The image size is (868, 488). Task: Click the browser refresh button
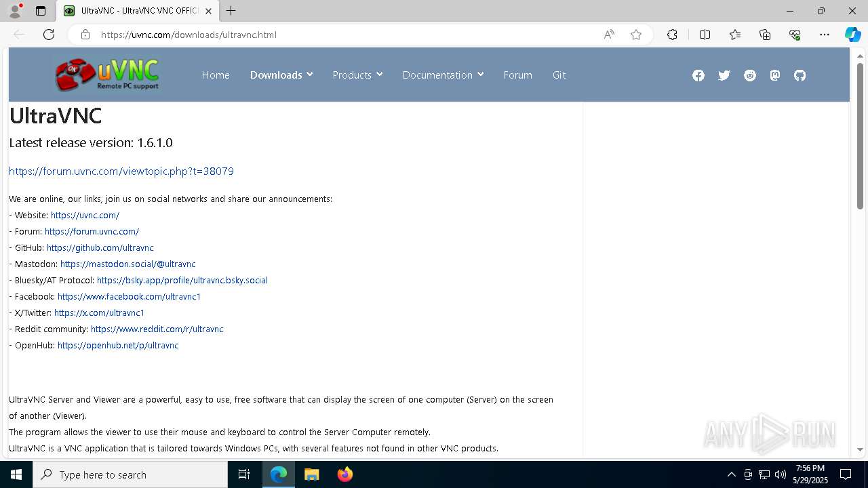tap(49, 35)
